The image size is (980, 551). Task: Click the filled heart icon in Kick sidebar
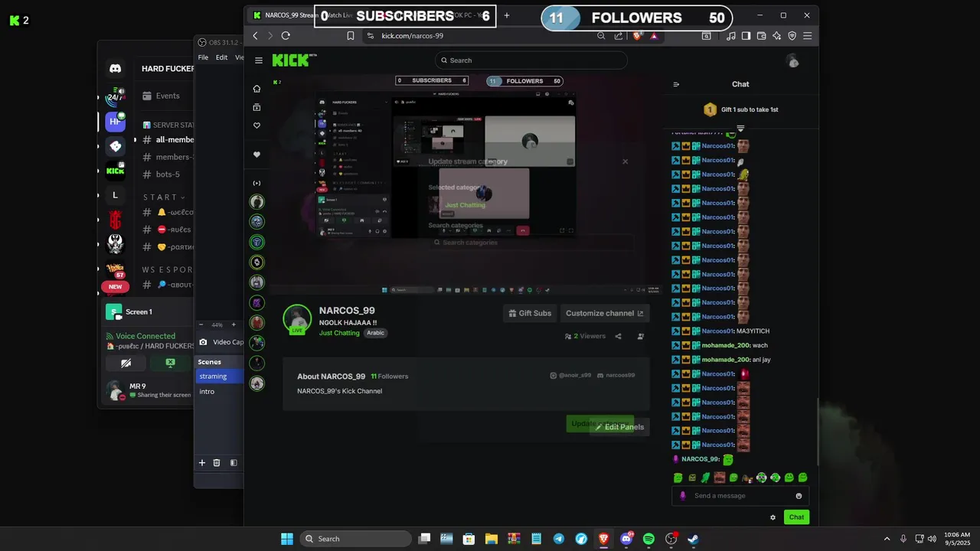pyautogui.click(x=257, y=155)
